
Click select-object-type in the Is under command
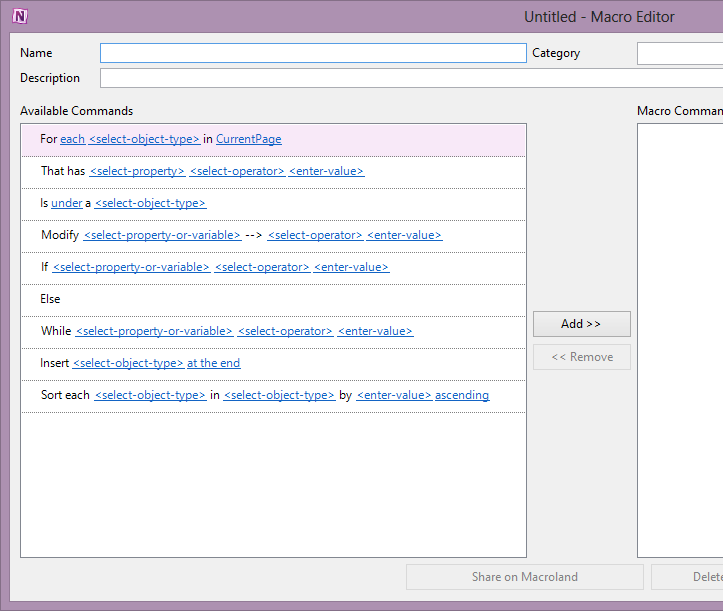click(150, 203)
